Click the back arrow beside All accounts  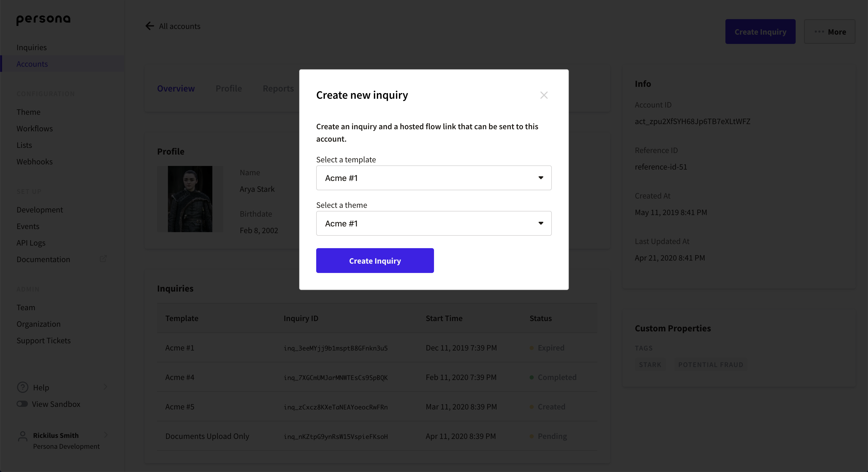(x=150, y=26)
